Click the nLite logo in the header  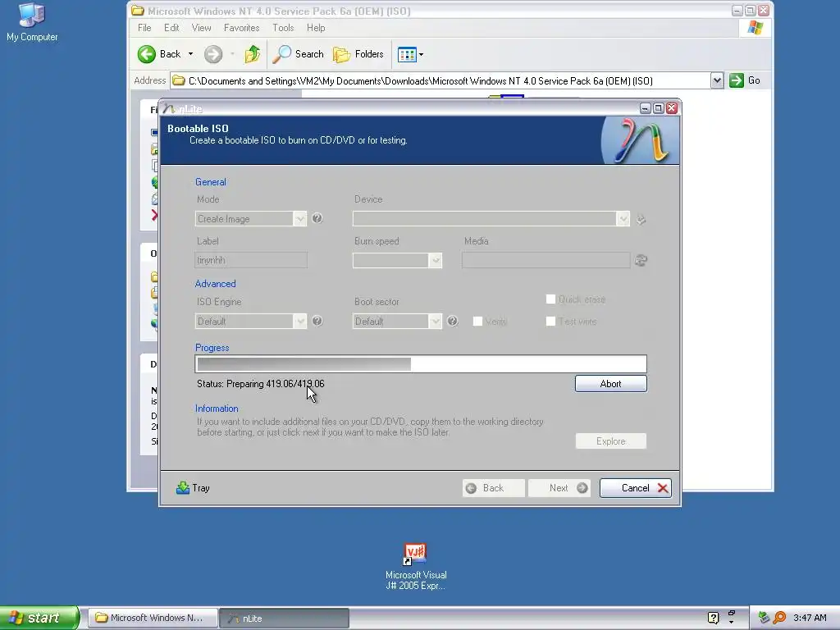coord(640,140)
